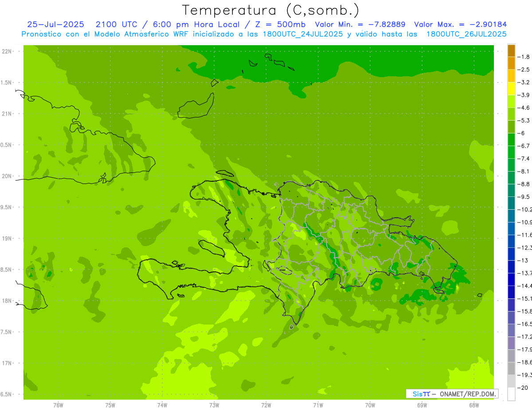Screen dimensions: 532x411
Task: Click the '69W' longitude axis label
Action: click(422, 405)
